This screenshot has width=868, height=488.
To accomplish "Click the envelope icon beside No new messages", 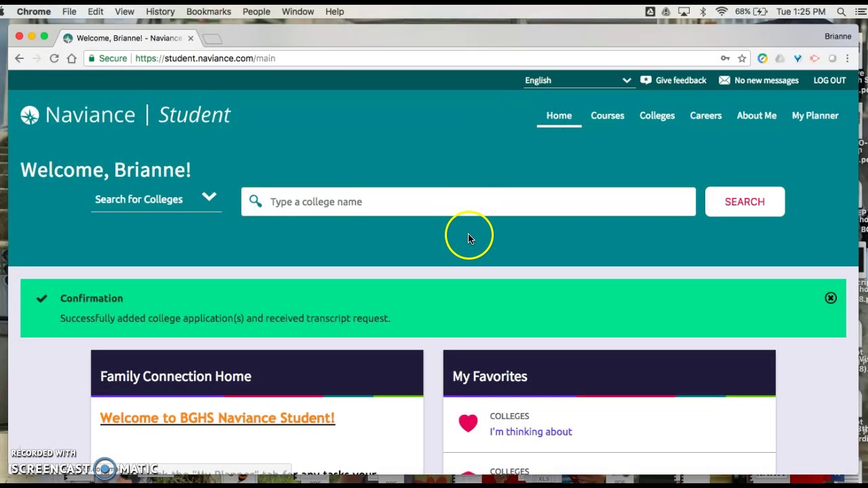I will click(x=724, y=80).
